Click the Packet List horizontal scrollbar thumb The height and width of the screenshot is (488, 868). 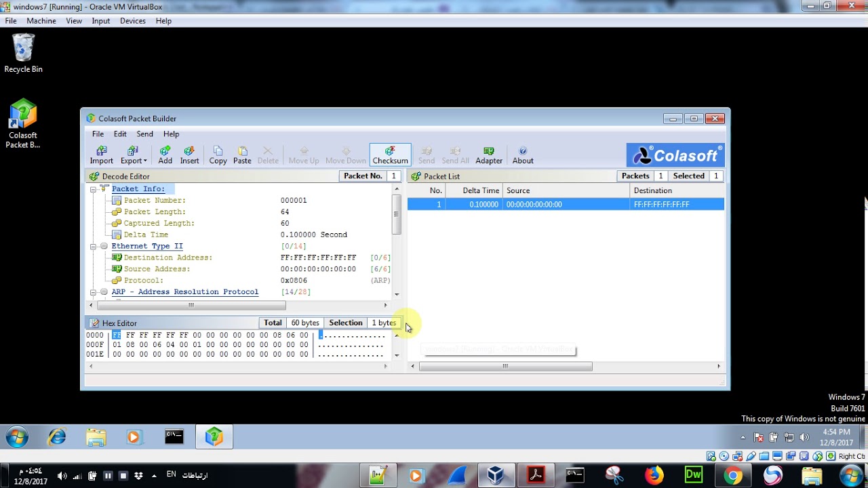pos(505,367)
